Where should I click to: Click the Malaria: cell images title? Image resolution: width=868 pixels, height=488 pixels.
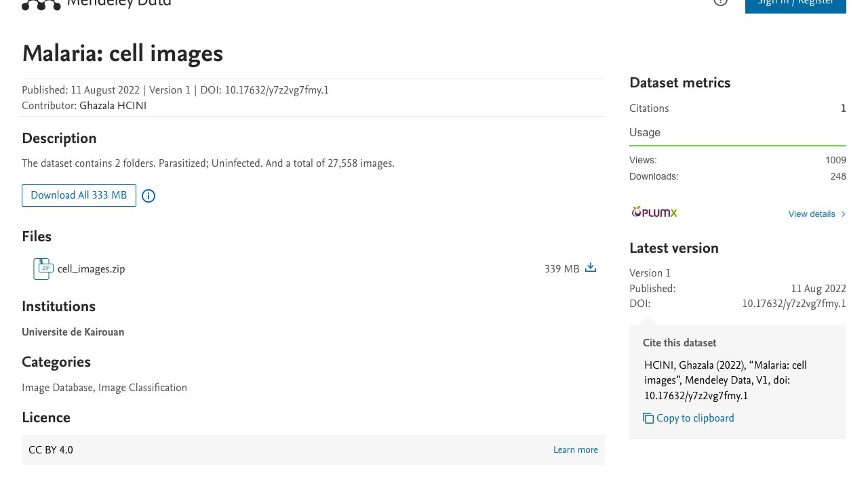[x=122, y=54]
